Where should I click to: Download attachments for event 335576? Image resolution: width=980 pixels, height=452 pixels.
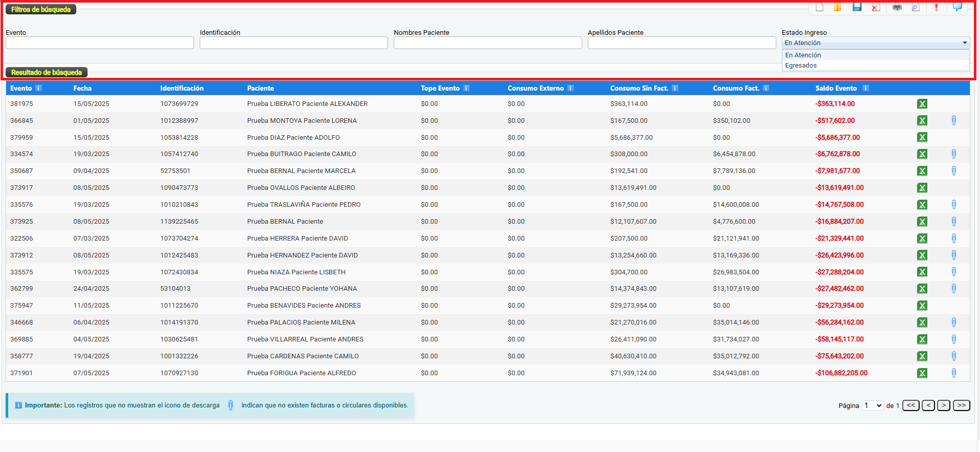coord(954,205)
